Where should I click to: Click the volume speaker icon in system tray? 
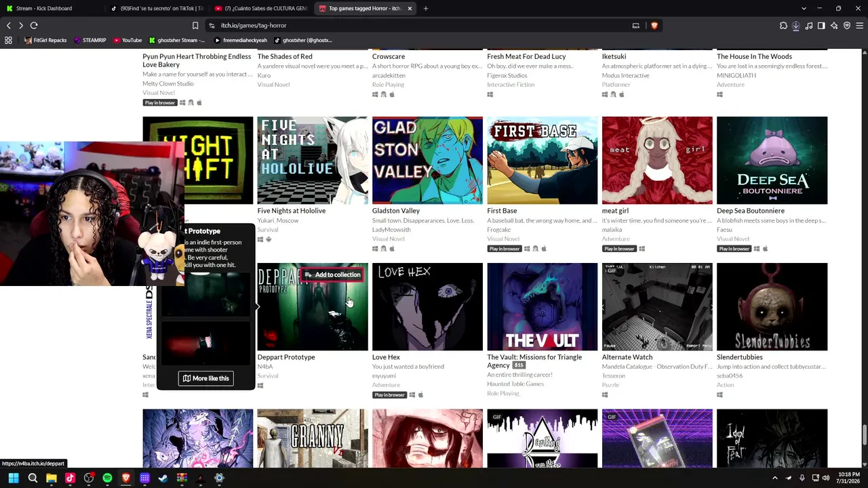(x=825, y=479)
